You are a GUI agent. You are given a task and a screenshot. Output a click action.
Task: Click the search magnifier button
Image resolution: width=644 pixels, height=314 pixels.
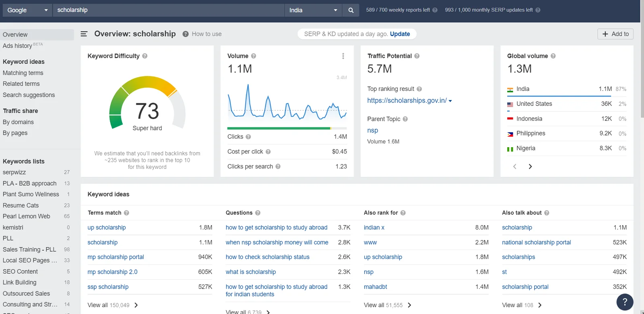pos(351,10)
